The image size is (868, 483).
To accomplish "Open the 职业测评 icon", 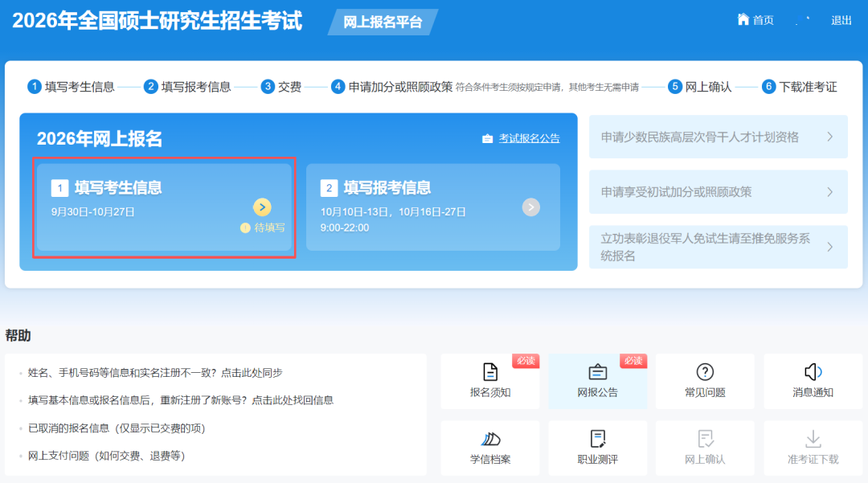I will [x=597, y=439].
